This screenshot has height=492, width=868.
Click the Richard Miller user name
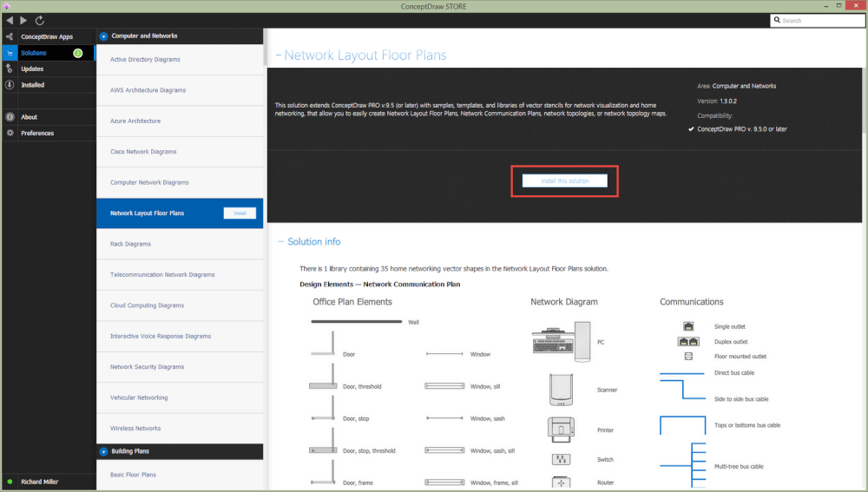pos(39,482)
